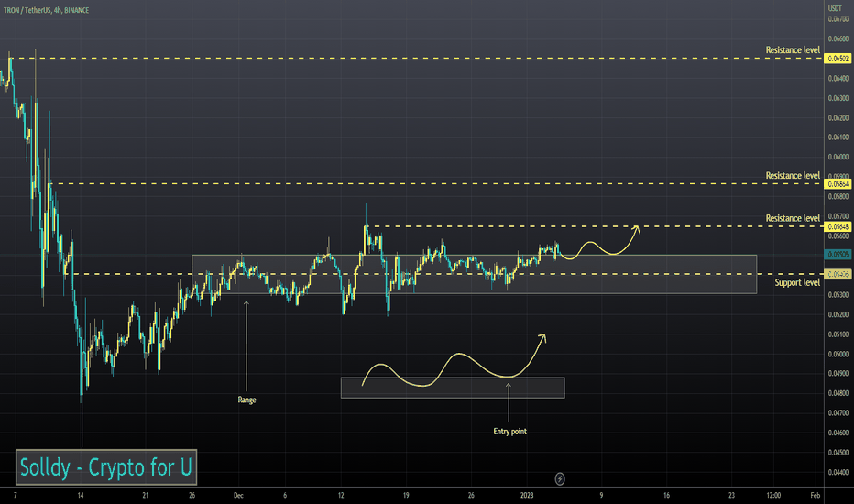Click the 12:00 label on the time axis
Screen dimensions: 854x504
click(773, 495)
